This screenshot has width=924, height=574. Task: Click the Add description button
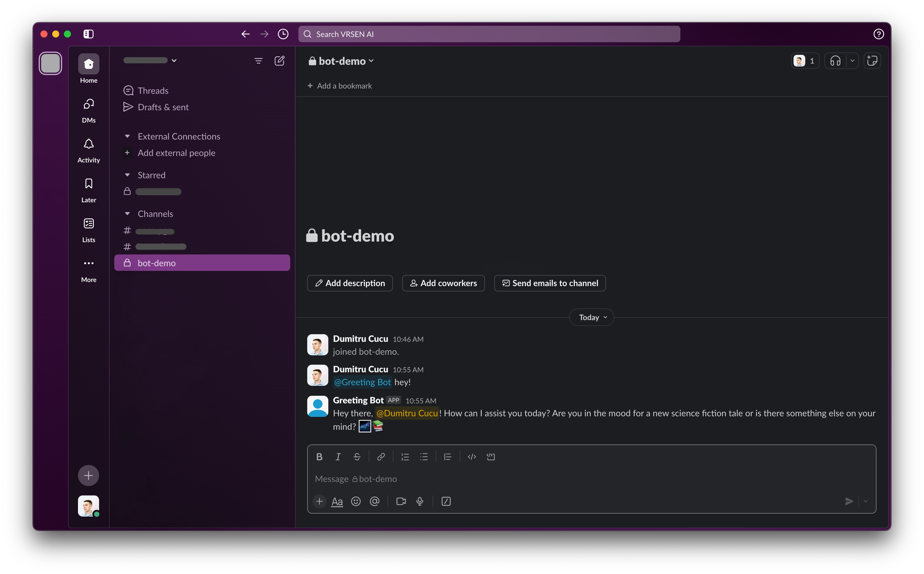350,283
